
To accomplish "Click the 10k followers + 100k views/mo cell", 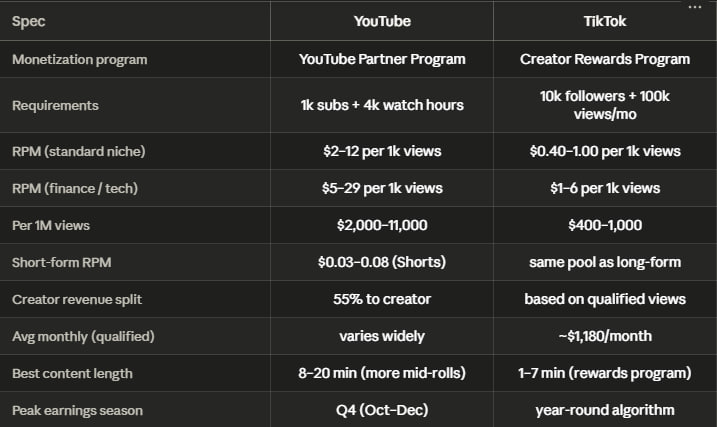I will 605,105.
